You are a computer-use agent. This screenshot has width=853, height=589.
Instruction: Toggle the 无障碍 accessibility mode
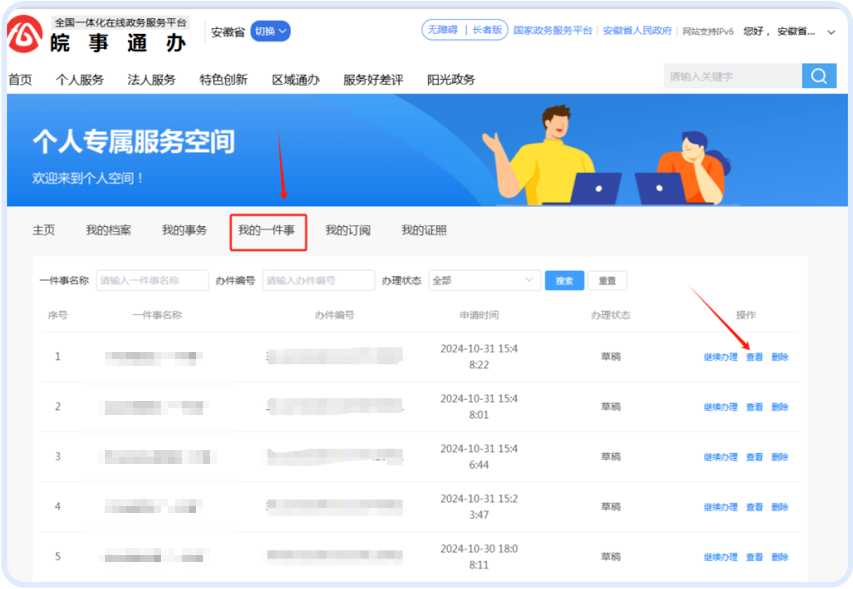[442, 31]
